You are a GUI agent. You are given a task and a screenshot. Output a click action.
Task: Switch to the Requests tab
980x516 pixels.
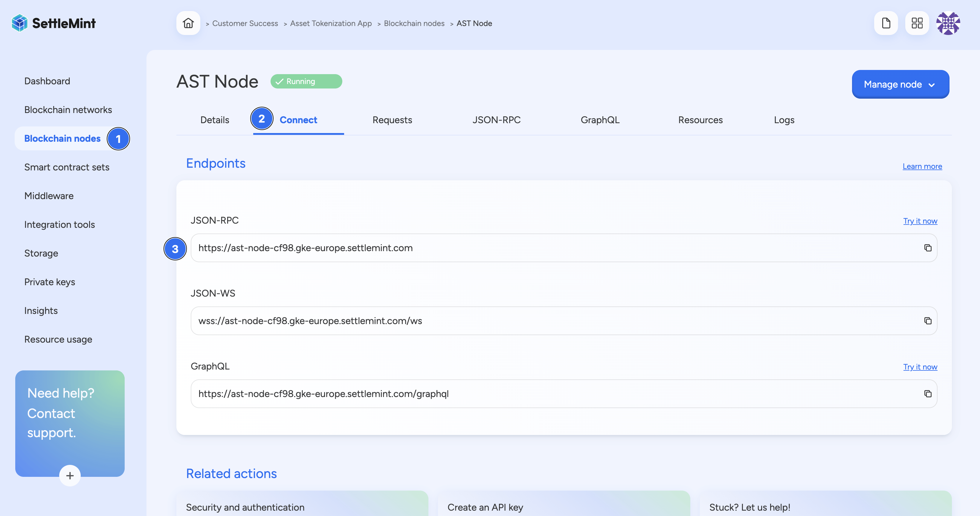(392, 120)
